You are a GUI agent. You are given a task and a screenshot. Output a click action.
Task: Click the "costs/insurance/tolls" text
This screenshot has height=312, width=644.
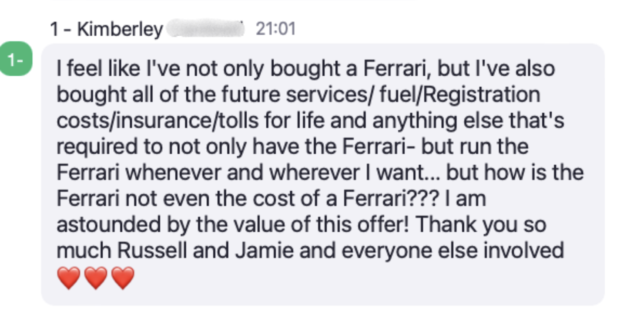click(x=149, y=121)
